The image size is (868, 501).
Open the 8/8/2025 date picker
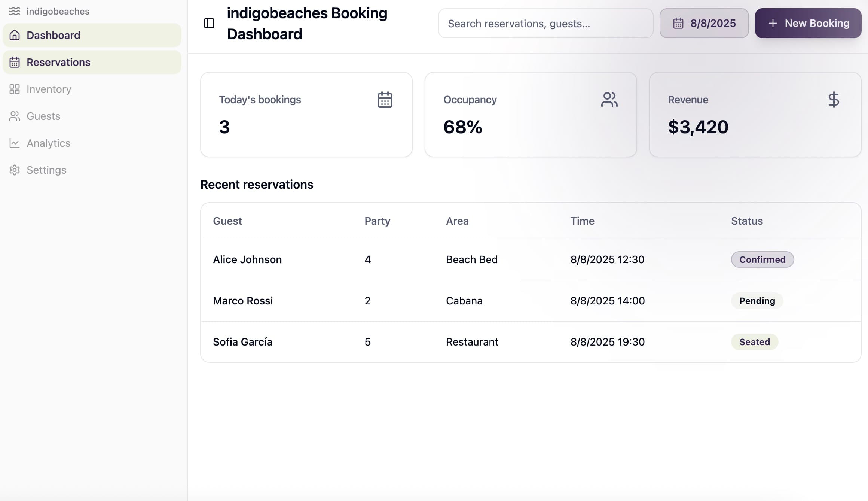[x=704, y=23]
